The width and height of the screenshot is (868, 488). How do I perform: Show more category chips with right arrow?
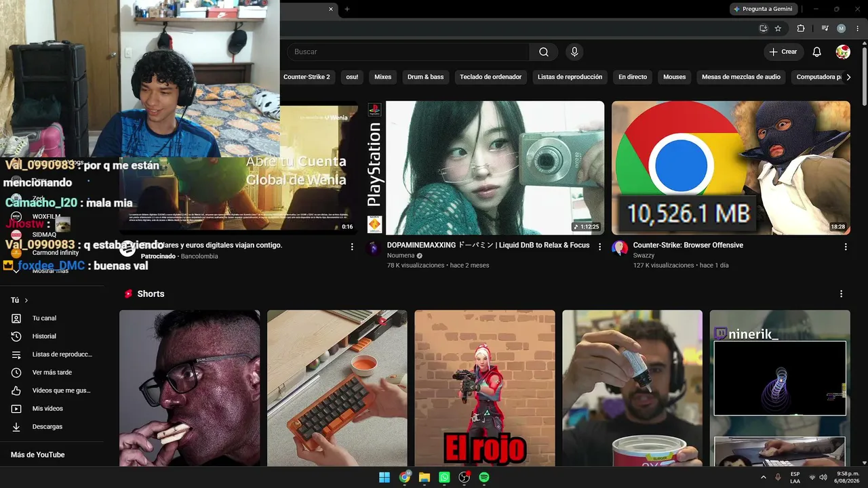click(848, 77)
